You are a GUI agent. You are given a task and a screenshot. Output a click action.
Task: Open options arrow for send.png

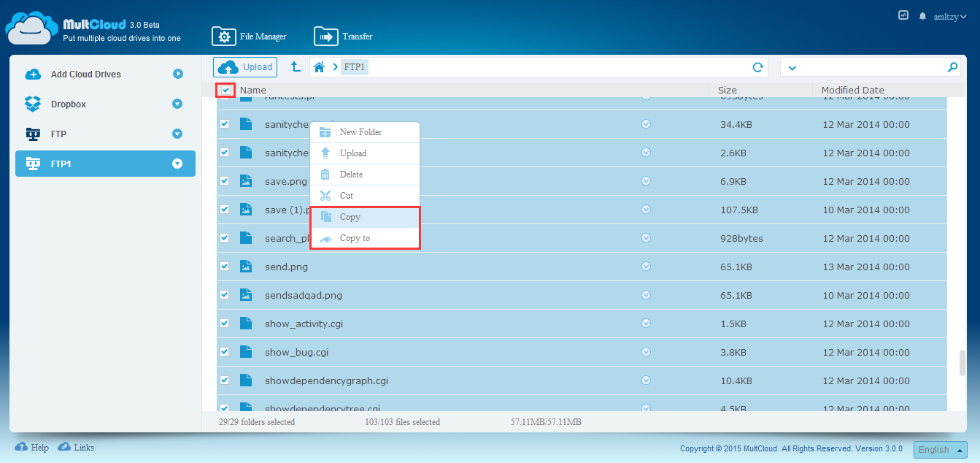tap(646, 267)
